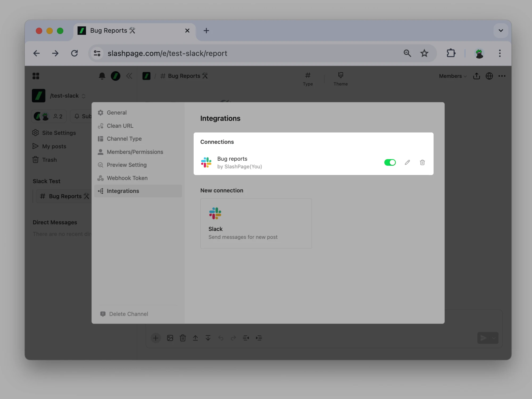
Task: Click the outdent icon in editor toolbar
Action: point(246,338)
